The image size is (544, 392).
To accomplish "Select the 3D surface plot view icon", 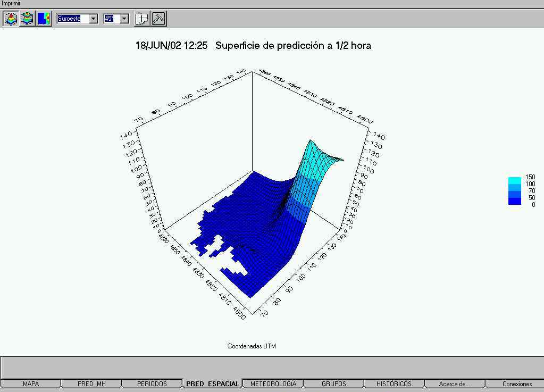I will click(x=11, y=19).
